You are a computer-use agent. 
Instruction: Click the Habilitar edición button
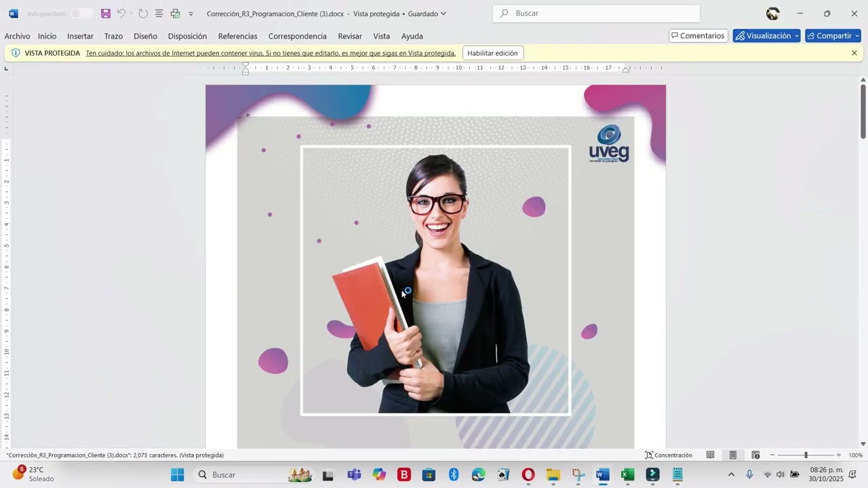tap(492, 54)
